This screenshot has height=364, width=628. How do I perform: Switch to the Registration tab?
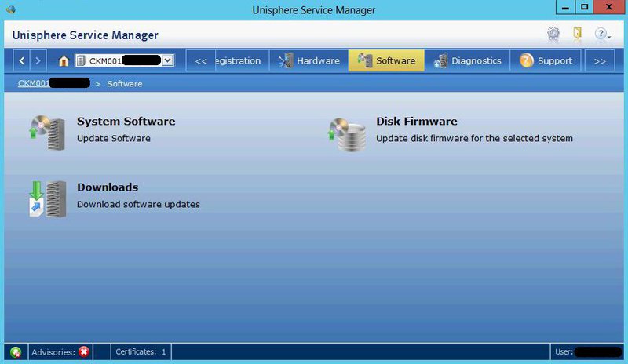(242, 61)
